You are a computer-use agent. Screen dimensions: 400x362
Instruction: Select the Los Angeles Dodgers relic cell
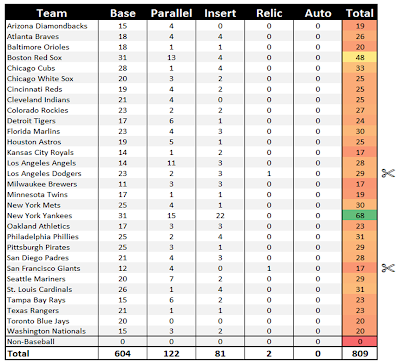(x=269, y=173)
